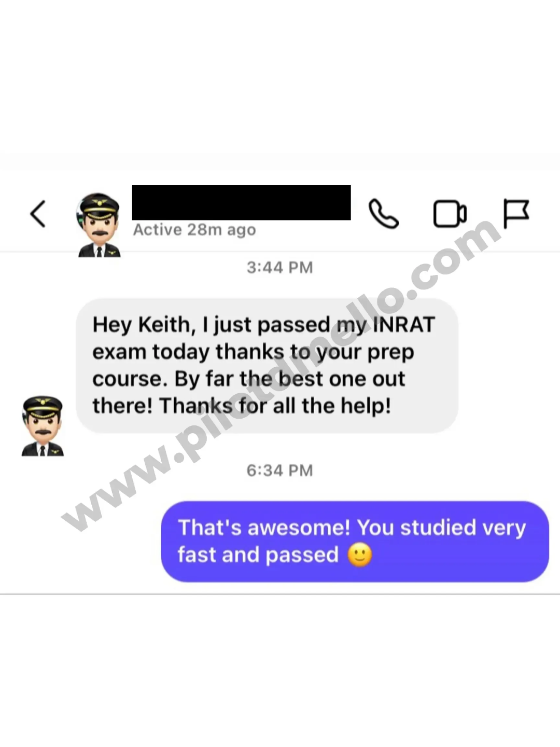Open the pilot avatar in the chat header
This screenshot has height=747, width=560.
[99, 225]
